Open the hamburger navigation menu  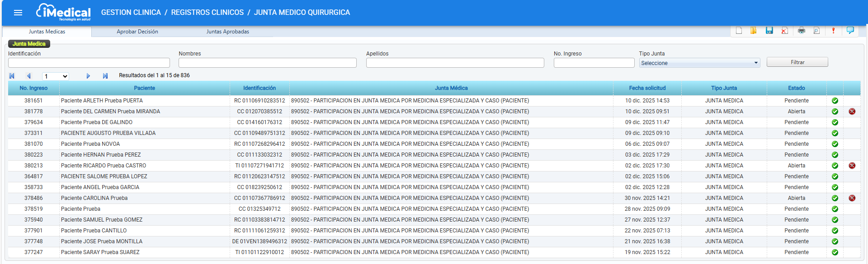coord(18,13)
